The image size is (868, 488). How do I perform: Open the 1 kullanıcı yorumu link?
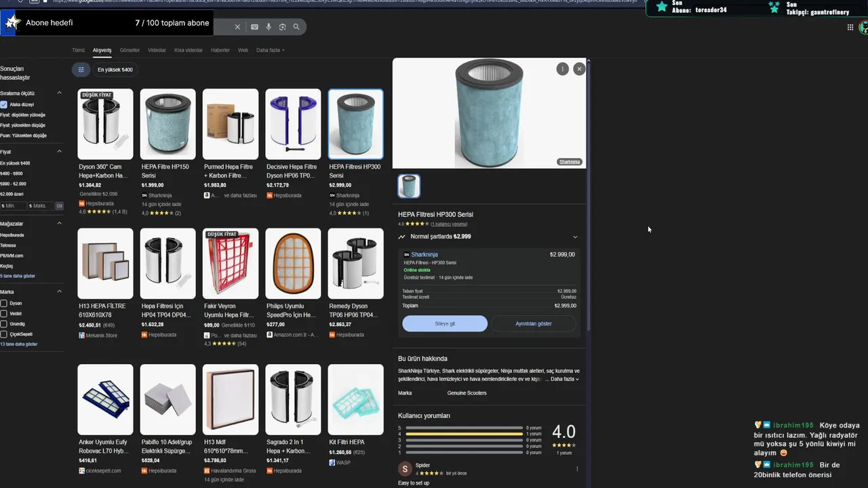(x=449, y=224)
